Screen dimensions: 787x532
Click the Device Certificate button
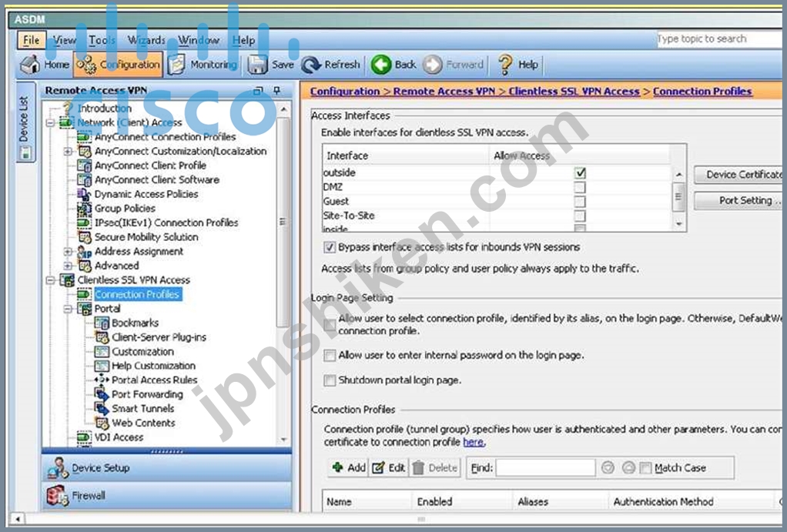click(x=740, y=175)
